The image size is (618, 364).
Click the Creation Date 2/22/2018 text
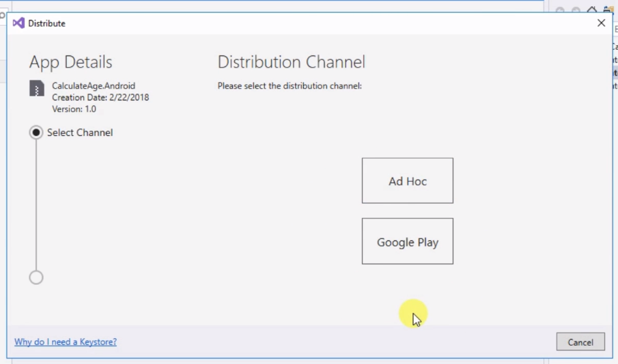(x=100, y=98)
